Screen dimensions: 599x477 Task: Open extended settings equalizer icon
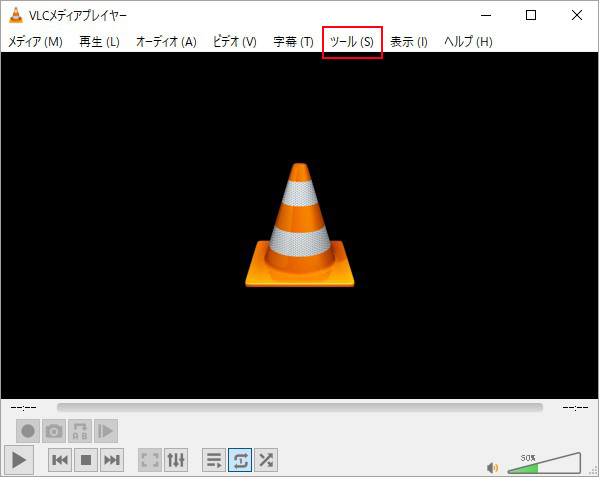click(x=176, y=460)
